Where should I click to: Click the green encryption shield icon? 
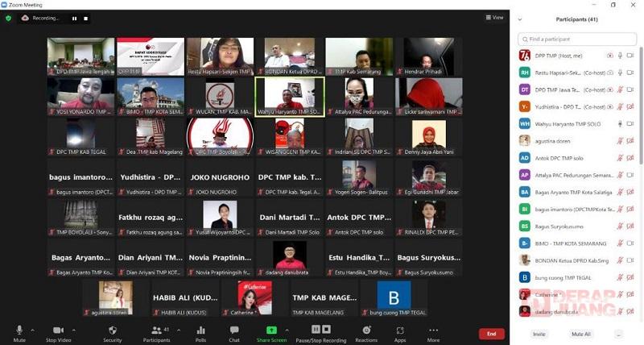(8, 18)
